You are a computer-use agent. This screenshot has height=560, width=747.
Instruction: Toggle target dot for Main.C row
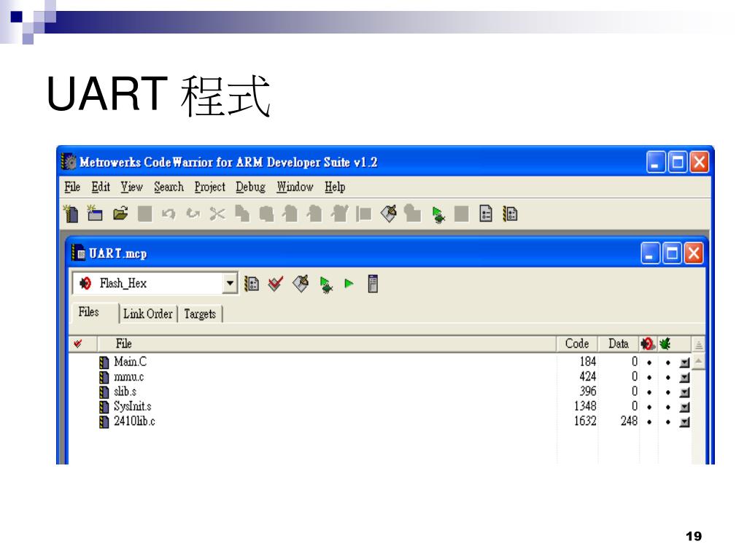[649, 363]
